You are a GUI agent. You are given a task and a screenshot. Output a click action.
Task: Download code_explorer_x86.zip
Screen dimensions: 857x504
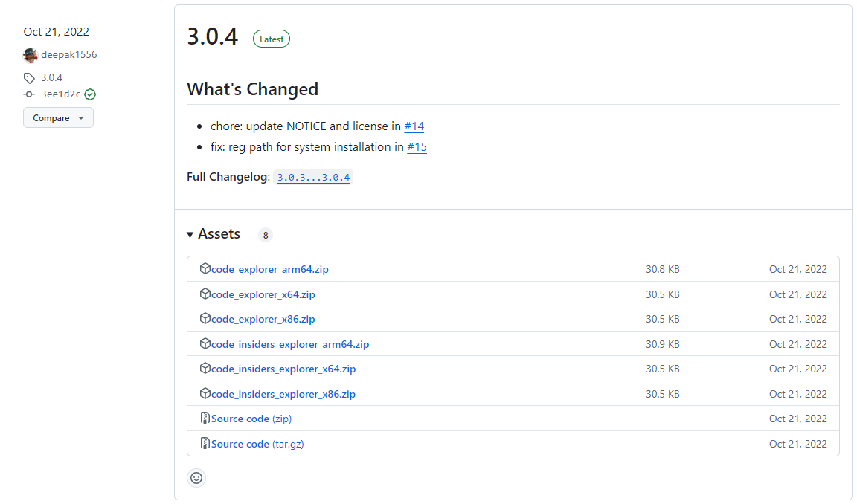coord(263,319)
